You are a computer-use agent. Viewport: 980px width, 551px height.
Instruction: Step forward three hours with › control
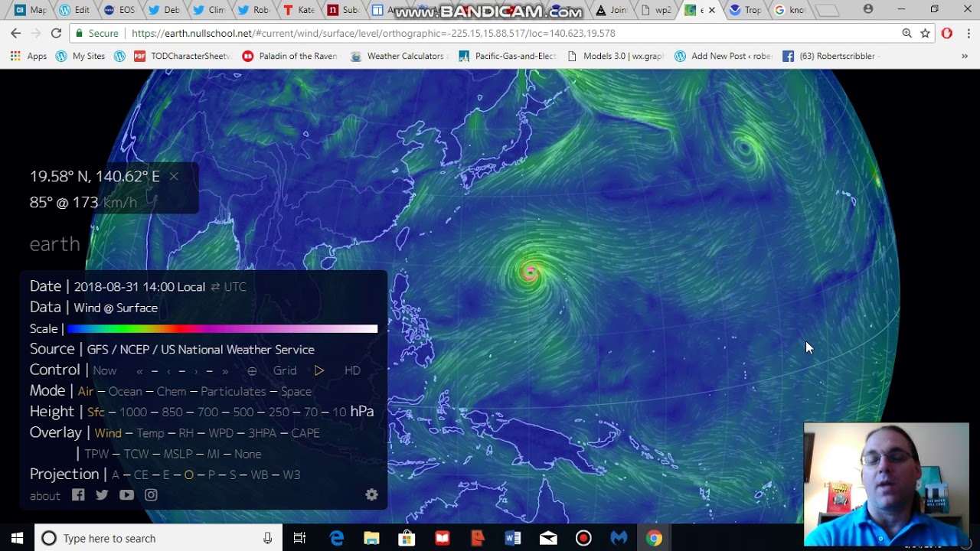(x=196, y=370)
